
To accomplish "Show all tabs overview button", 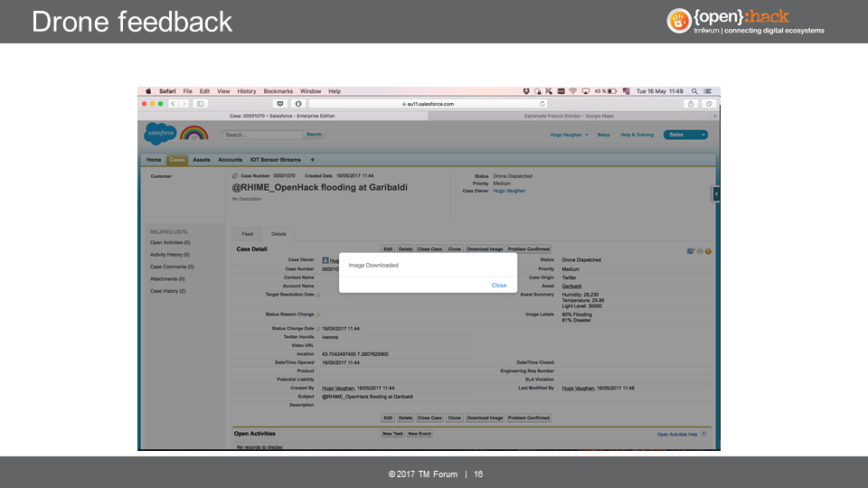I will click(709, 103).
